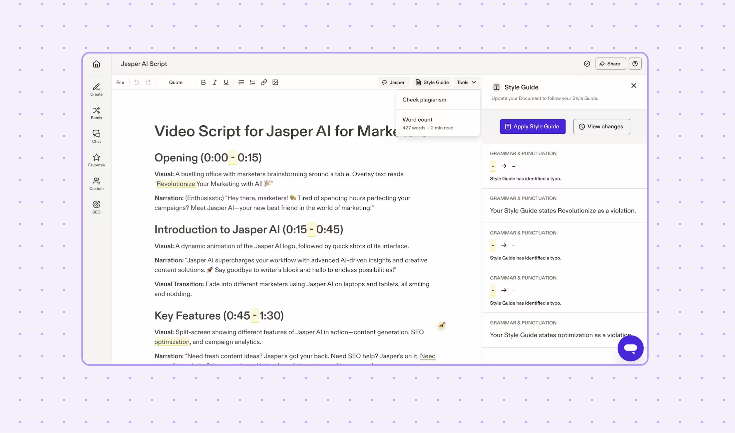Image resolution: width=735 pixels, height=433 pixels.
Task: Close the Style Guide panel
Action: coord(634,86)
